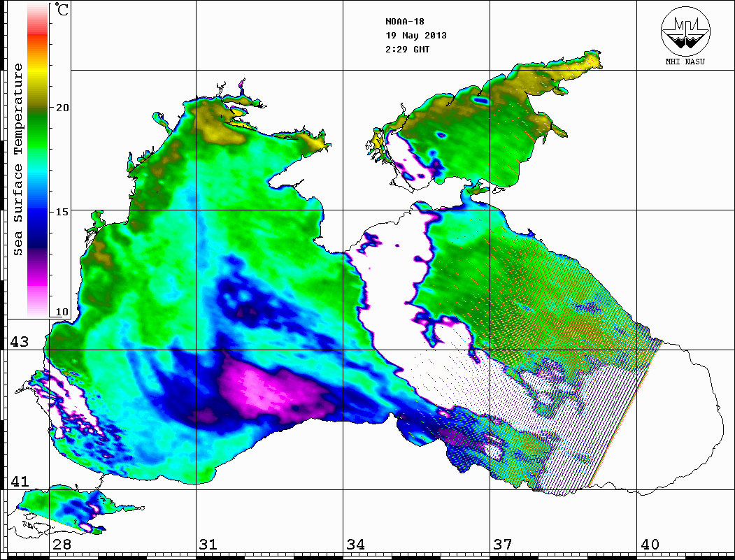This screenshot has height=560, width=735.
Task: Click the '19 May 2013' date text
Action: (x=416, y=36)
